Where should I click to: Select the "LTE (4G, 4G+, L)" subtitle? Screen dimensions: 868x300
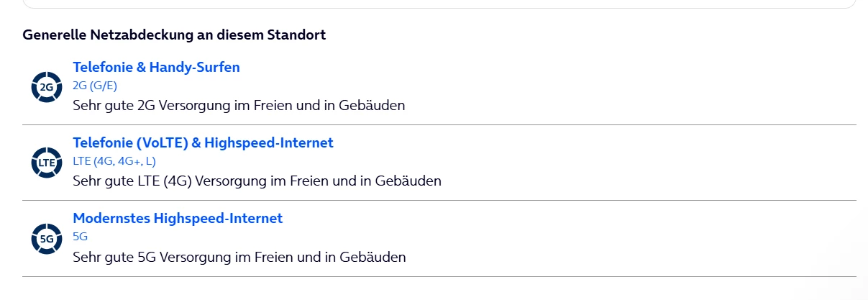point(114,161)
